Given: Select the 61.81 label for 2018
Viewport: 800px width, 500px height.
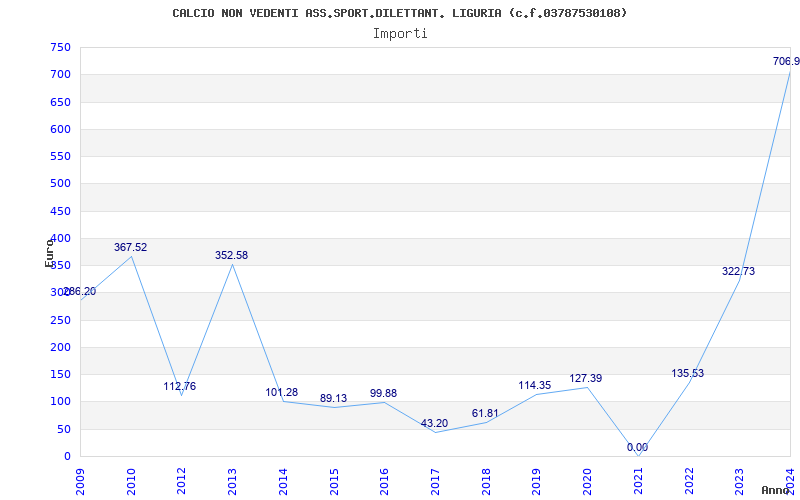Looking at the screenshot, I should [x=485, y=414].
